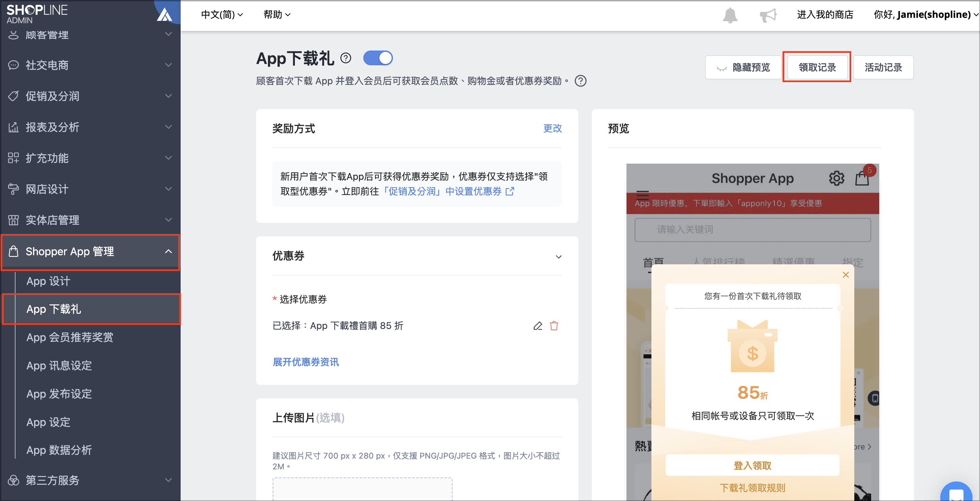Edit the selected coupon with pencil icon
Screen dimensions: 980x501
(x=538, y=326)
